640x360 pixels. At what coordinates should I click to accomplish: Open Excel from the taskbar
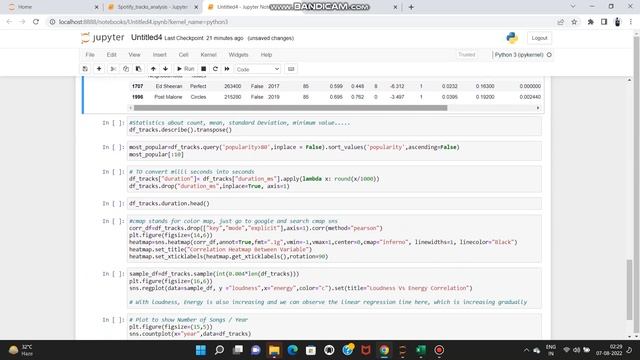(421, 350)
